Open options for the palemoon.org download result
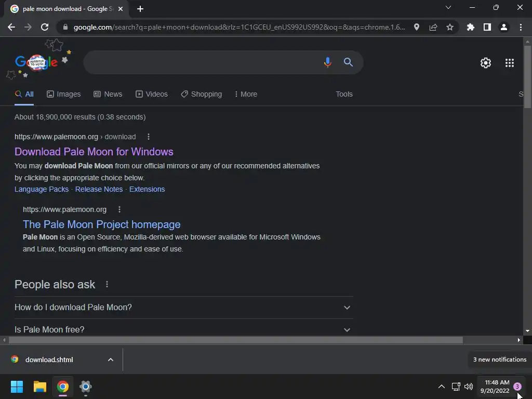Viewport: 532px width, 399px height. [x=148, y=137]
